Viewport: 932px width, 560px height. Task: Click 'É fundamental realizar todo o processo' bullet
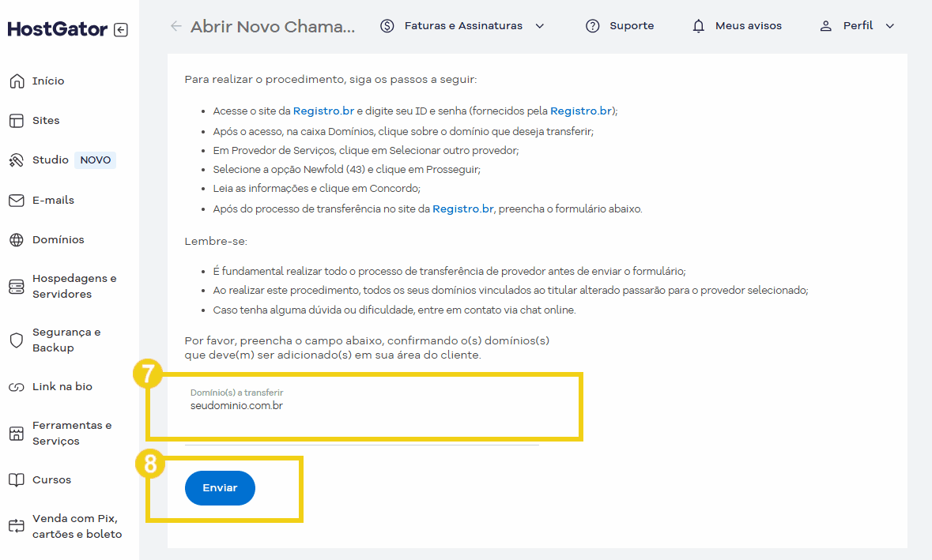(449, 272)
